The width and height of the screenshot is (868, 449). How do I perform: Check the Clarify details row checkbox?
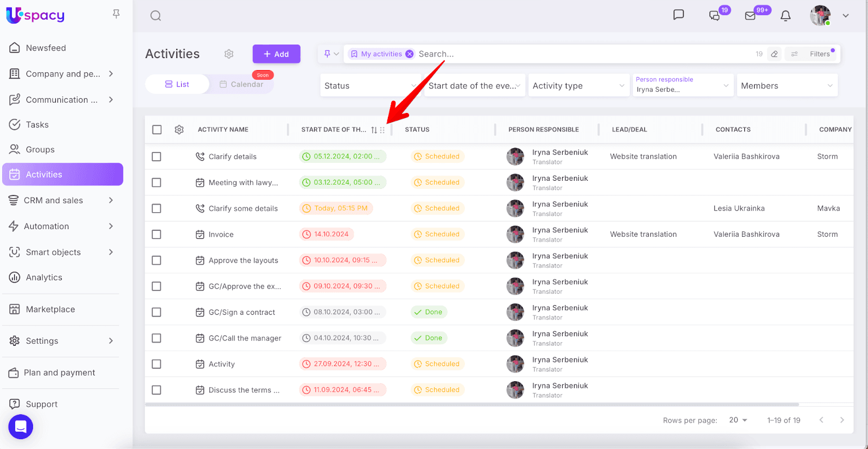pos(157,156)
